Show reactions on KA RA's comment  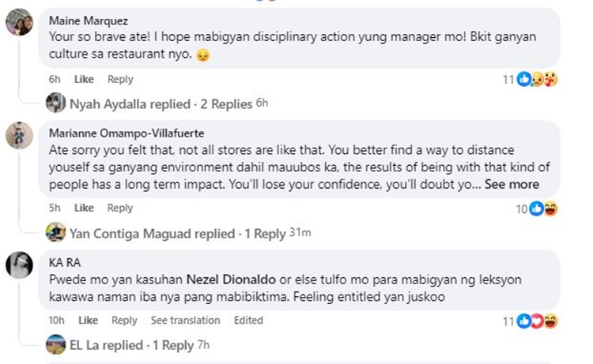(x=530, y=321)
